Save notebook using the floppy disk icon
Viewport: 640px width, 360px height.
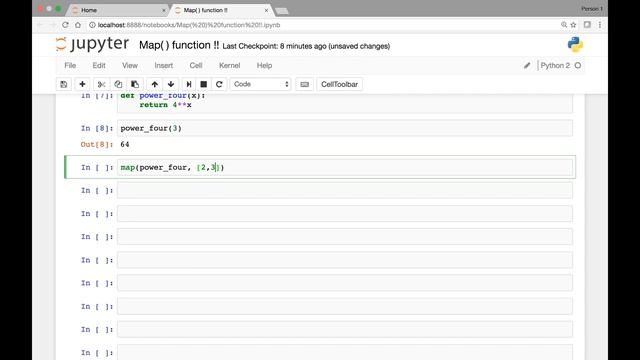pyautogui.click(x=64, y=84)
